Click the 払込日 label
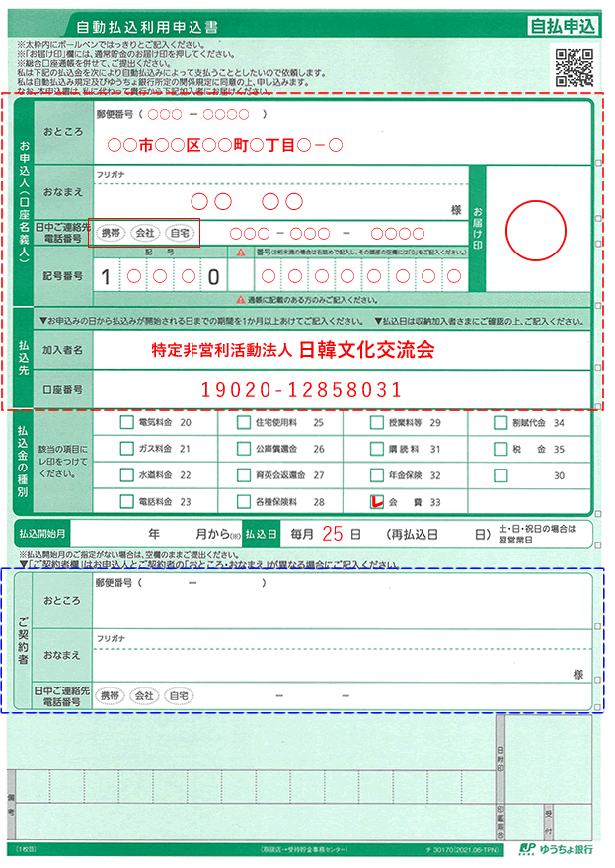The height and width of the screenshot is (868, 615). pyautogui.click(x=261, y=534)
